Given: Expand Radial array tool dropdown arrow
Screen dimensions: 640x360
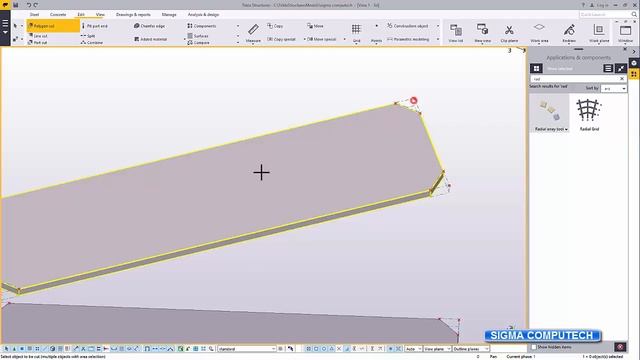Looking at the screenshot, I should click(x=566, y=129).
